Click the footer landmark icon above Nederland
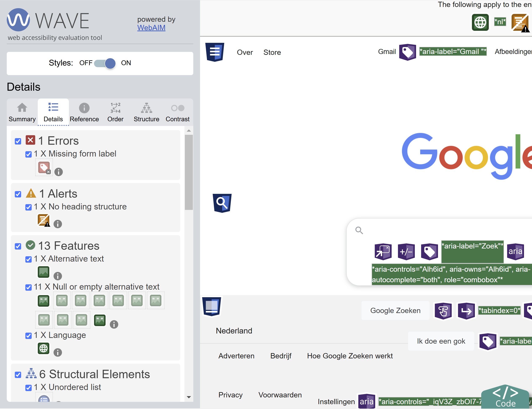Viewport: 532px width, 409px height. 212,306
